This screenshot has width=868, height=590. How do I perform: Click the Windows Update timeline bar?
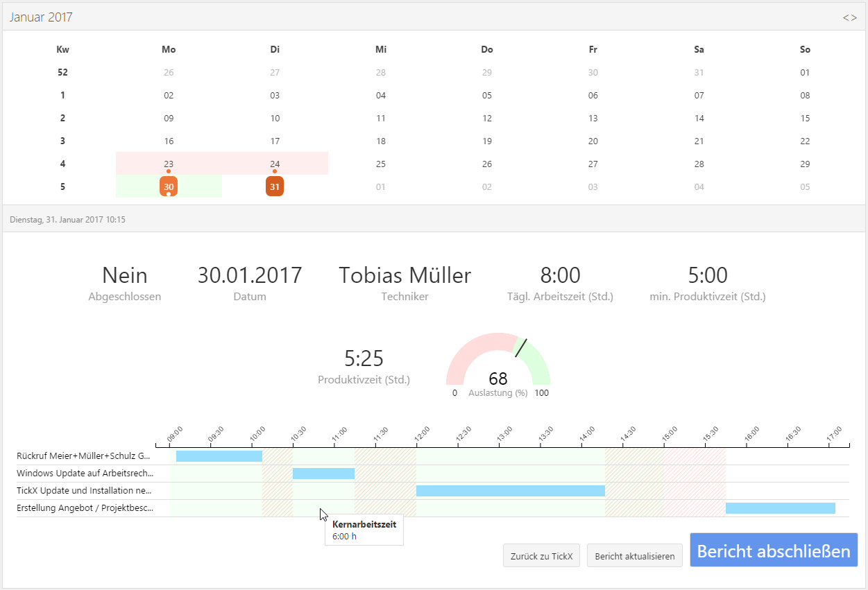[323, 474]
